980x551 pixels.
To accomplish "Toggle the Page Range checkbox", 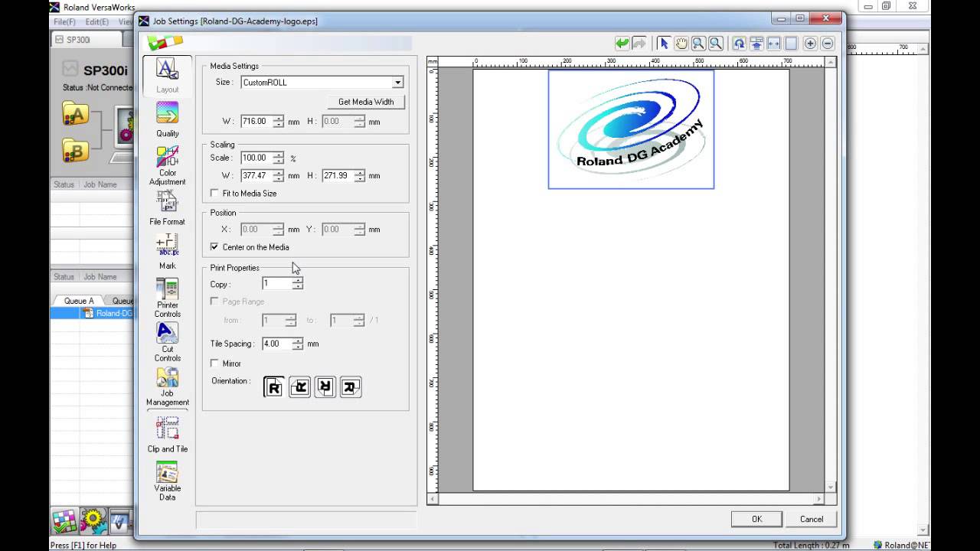I will point(214,302).
